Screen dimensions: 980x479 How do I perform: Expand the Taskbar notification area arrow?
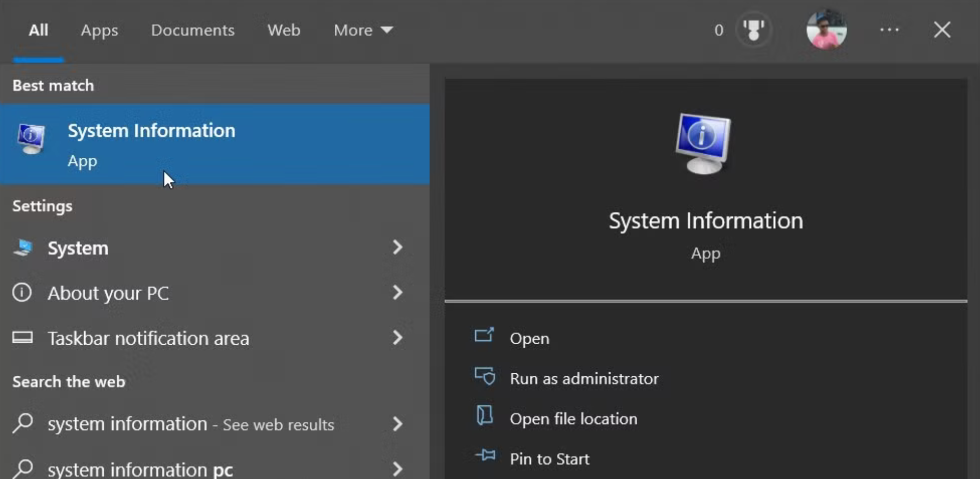tap(397, 338)
